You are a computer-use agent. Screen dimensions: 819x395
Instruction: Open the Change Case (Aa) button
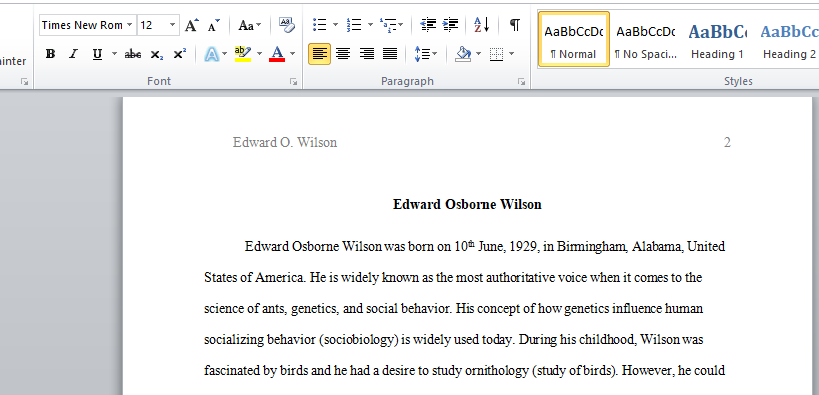pos(249,25)
